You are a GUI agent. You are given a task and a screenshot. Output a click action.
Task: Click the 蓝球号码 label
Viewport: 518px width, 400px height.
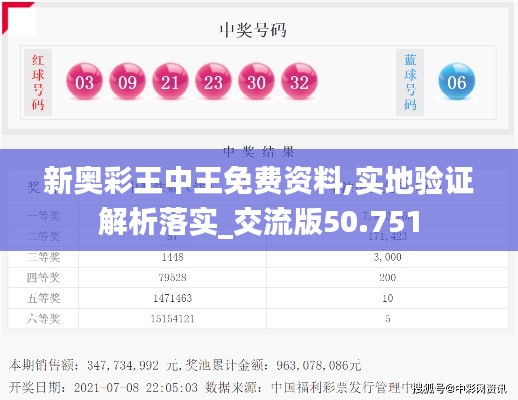click(410, 82)
